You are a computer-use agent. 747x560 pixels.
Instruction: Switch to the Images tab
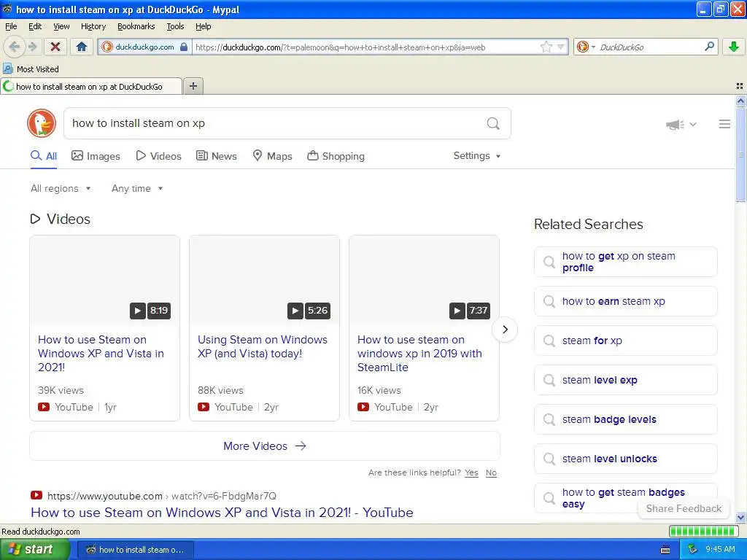click(x=96, y=156)
